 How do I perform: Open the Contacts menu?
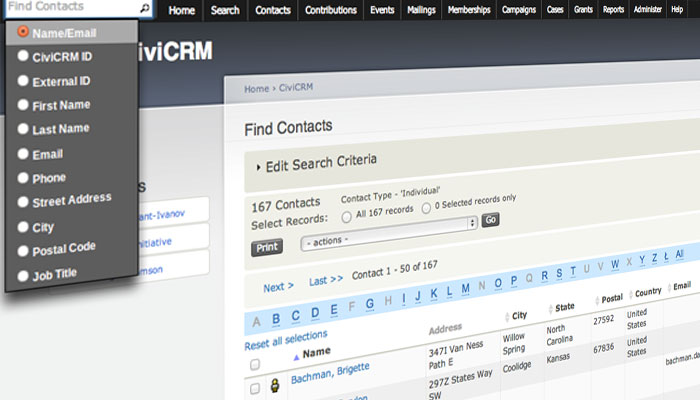click(x=273, y=10)
